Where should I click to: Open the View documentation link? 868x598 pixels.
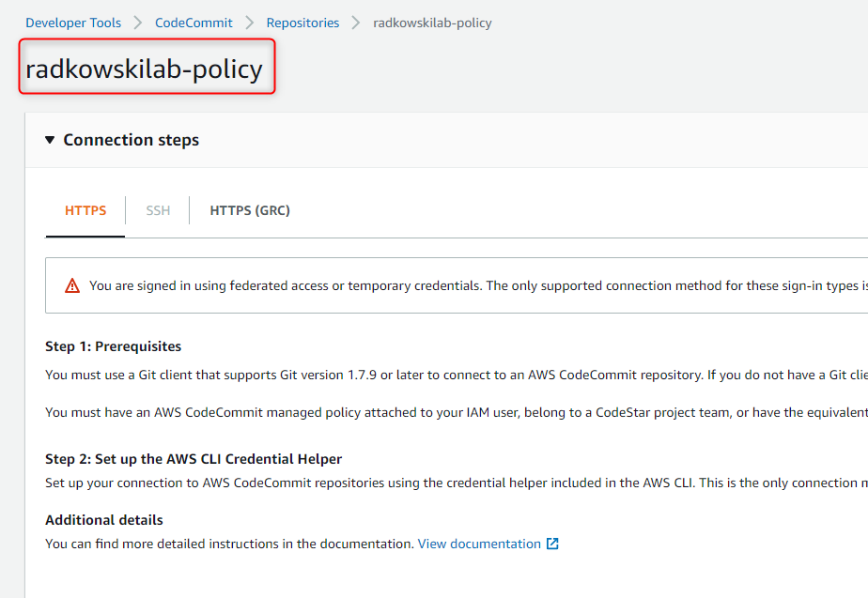pos(479,544)
